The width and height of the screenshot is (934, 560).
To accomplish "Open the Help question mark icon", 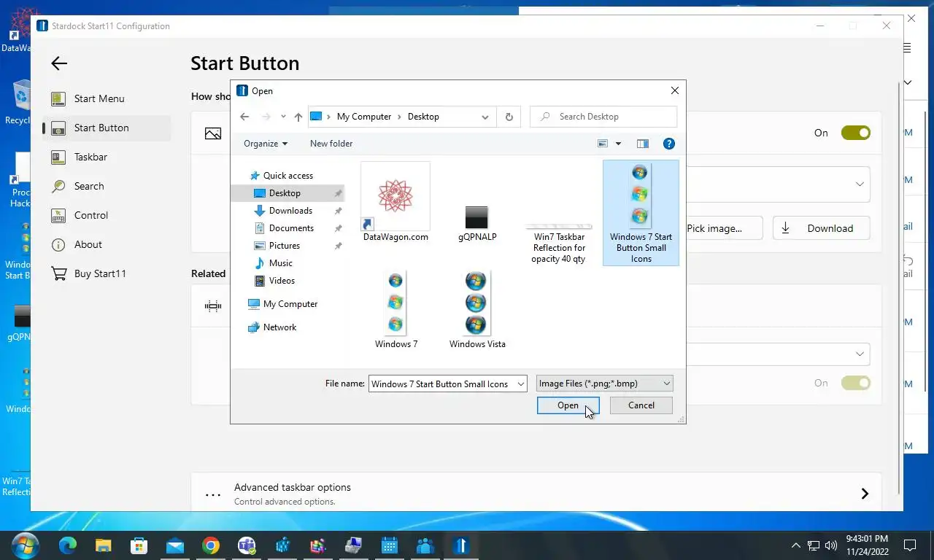I will [668, 144].
